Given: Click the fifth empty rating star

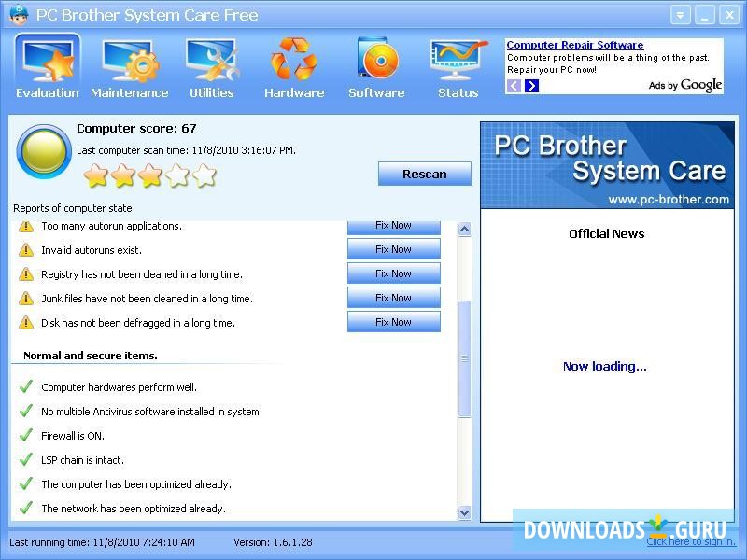Looking at the screenshot, I should 204,175.
